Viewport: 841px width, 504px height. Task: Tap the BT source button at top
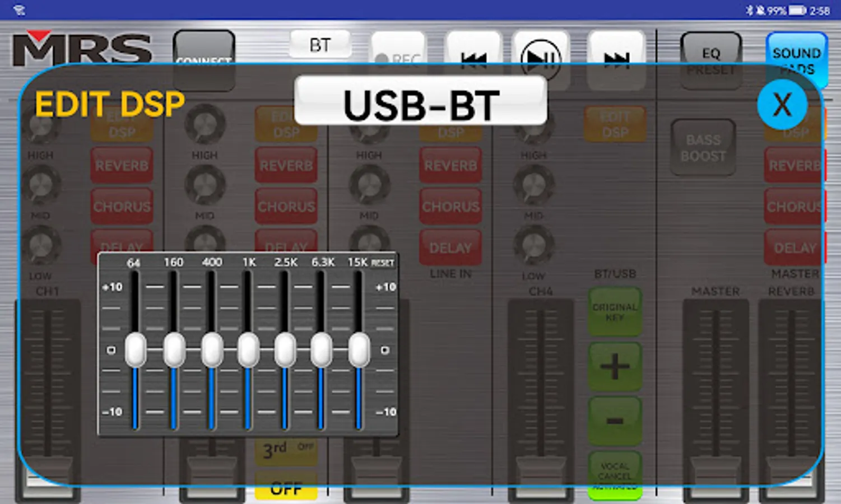(320, 45)
